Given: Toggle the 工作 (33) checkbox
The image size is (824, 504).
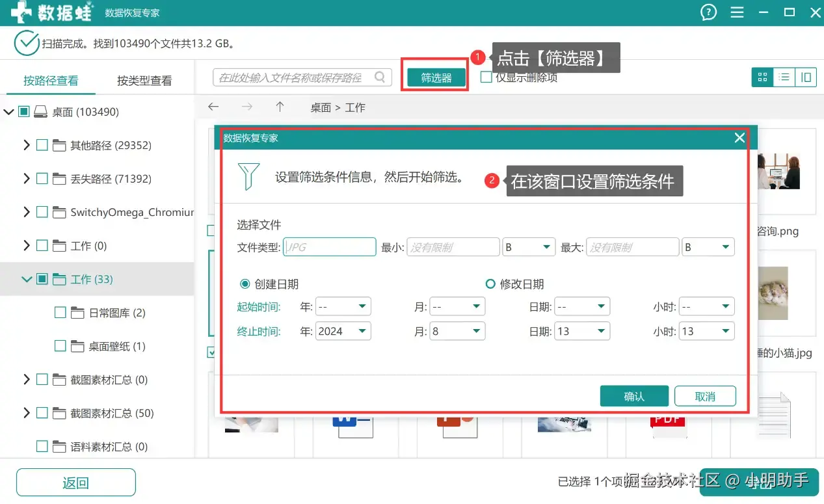Looking at the screenshot, I should (42, 279).
